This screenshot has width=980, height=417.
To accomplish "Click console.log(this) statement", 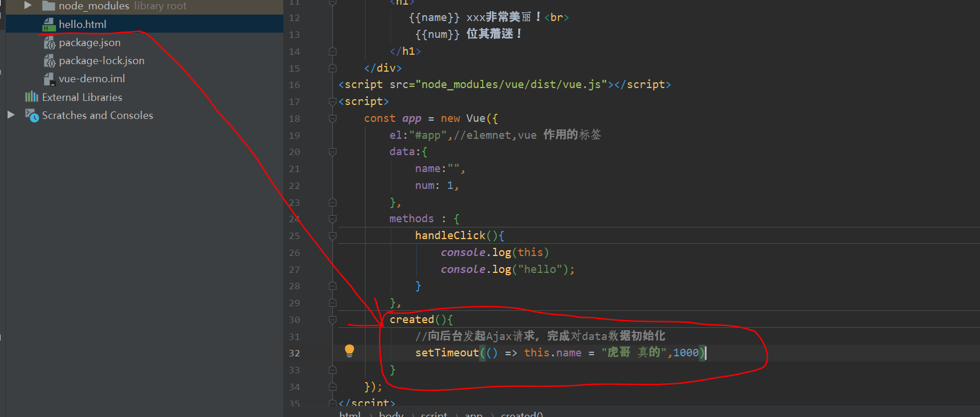I will click(494, 253).
